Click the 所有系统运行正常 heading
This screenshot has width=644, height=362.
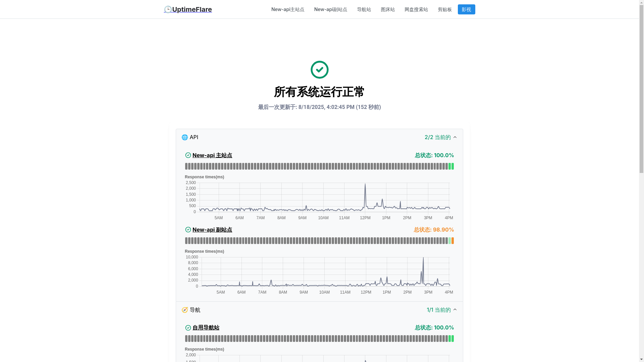click(x=319, y=92)
